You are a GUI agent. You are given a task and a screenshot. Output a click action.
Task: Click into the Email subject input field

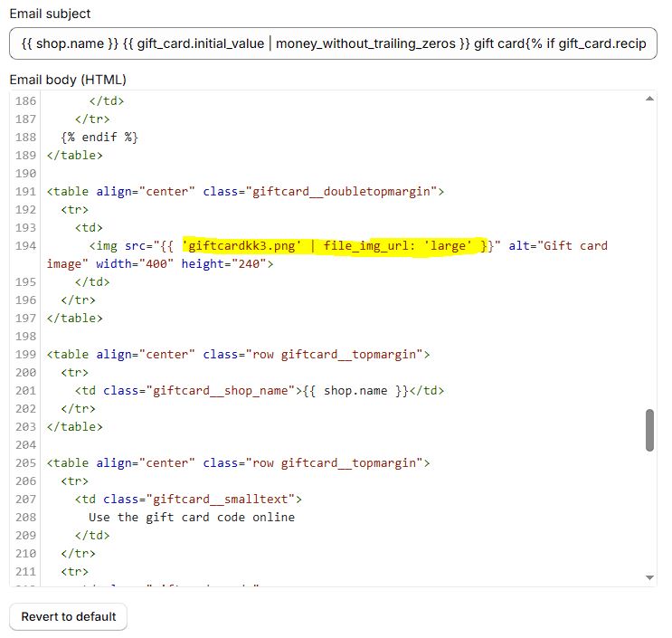[333, 43]
